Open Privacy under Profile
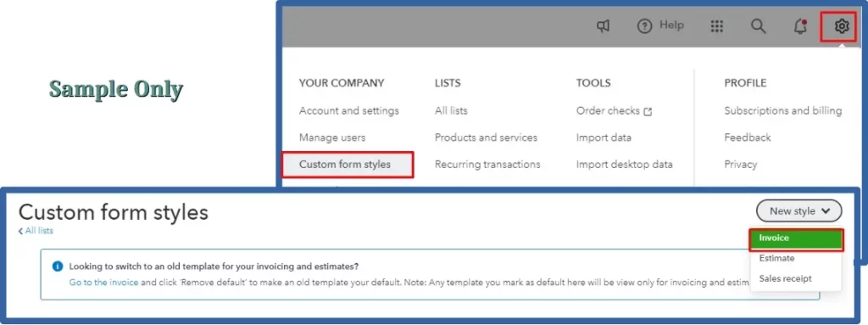Viewport: 868px width, 325px height. point(740,165)
